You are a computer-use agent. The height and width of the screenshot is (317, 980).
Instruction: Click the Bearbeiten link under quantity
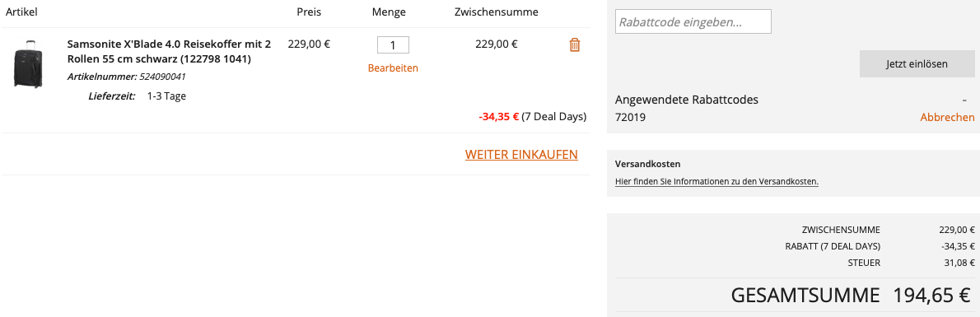[393, 68]
